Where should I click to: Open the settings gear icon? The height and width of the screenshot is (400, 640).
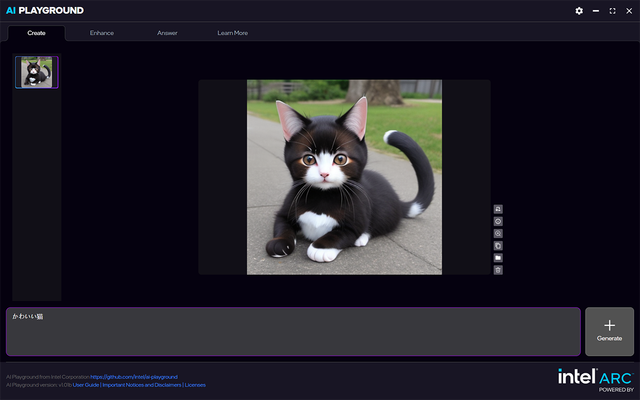click(x=579, y=10)
